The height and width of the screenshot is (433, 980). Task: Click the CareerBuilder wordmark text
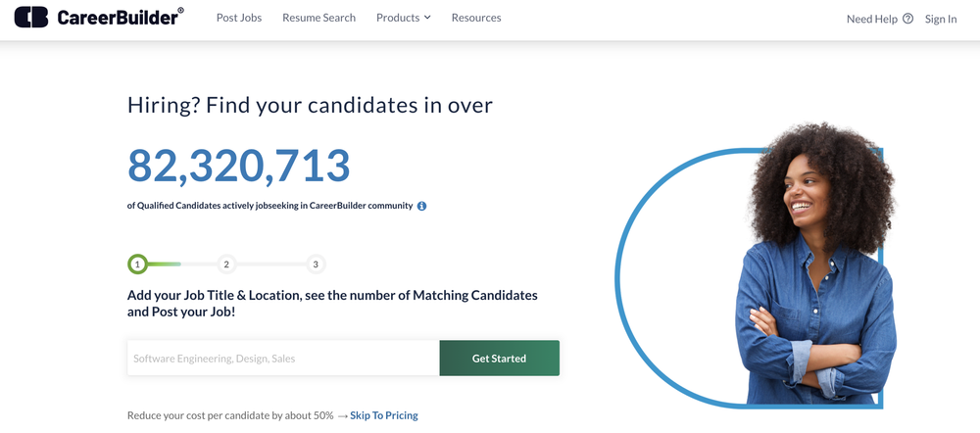pyautogui.click(x=120, y=18)
